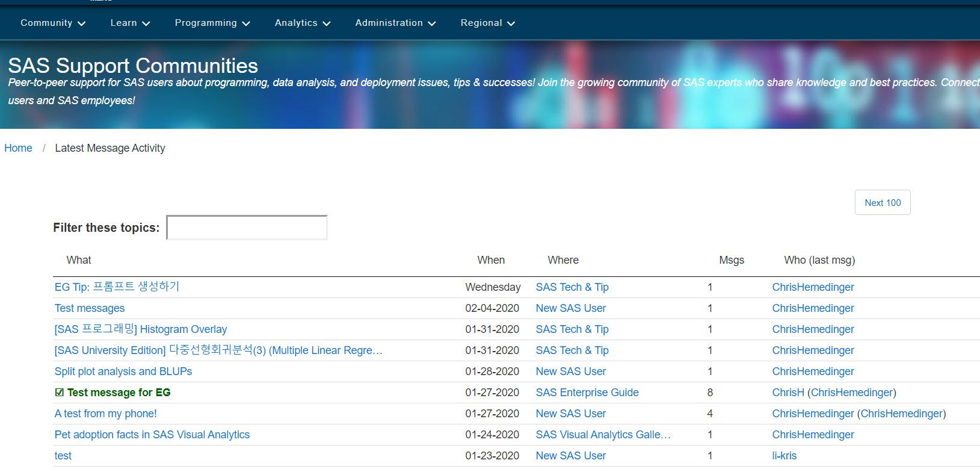Open the Learn dropdown menu

click(x=130, y=23)
